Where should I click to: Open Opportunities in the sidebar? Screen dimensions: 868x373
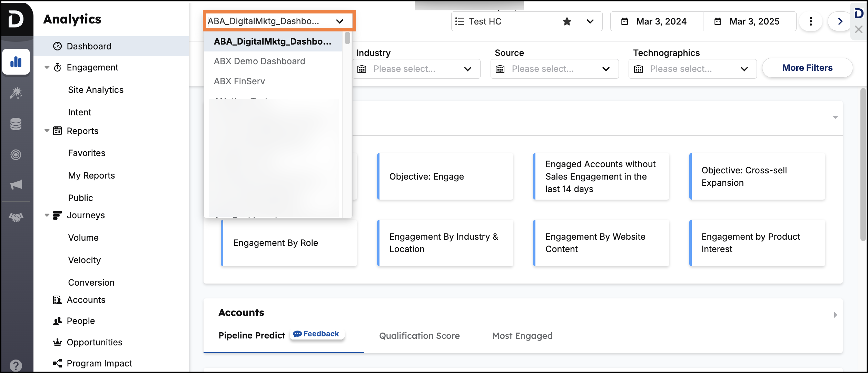click(x=95, y=342)
